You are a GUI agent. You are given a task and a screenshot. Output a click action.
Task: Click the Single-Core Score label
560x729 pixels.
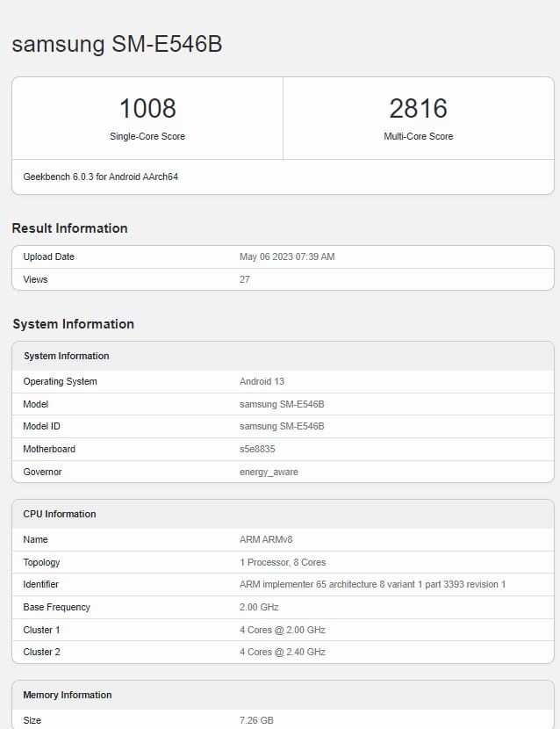tap(147, 136)
